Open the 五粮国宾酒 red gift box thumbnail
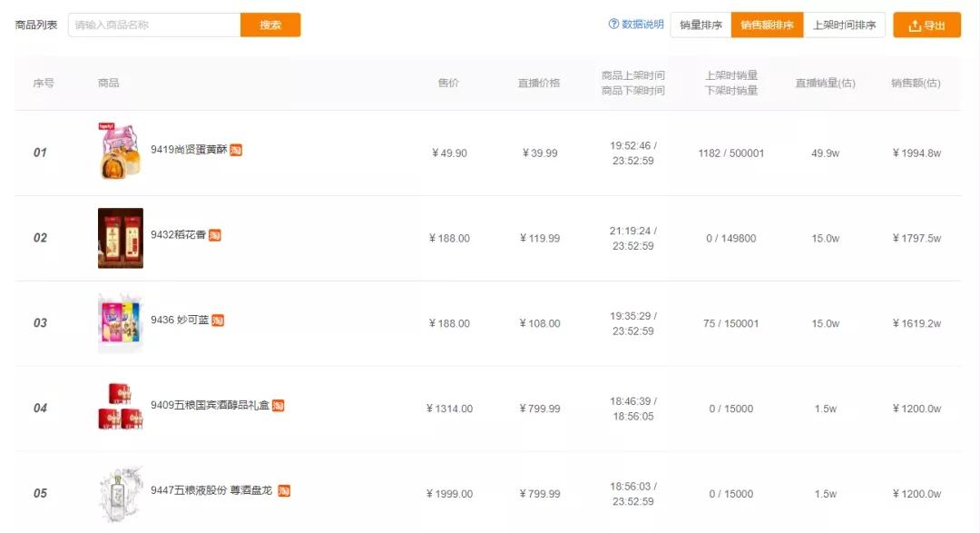The image size is (980, 533). (121, 406)
